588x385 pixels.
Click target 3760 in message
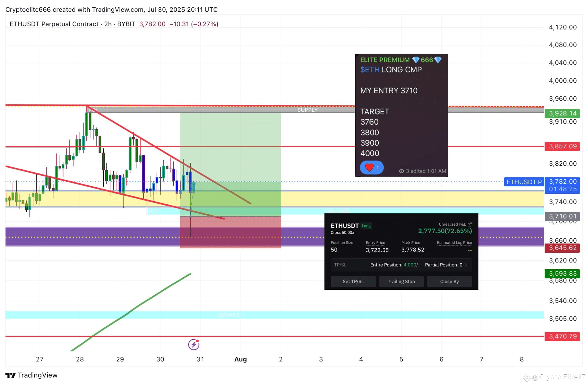370,122
